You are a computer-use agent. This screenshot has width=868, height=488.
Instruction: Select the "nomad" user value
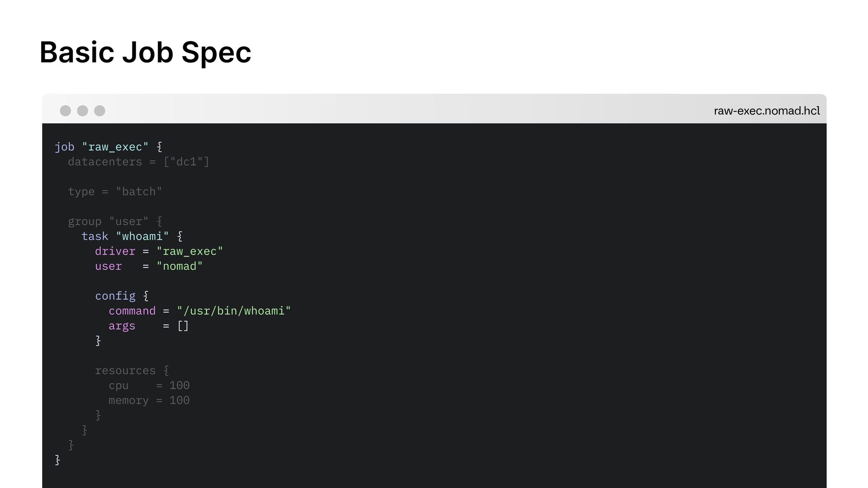179,266
